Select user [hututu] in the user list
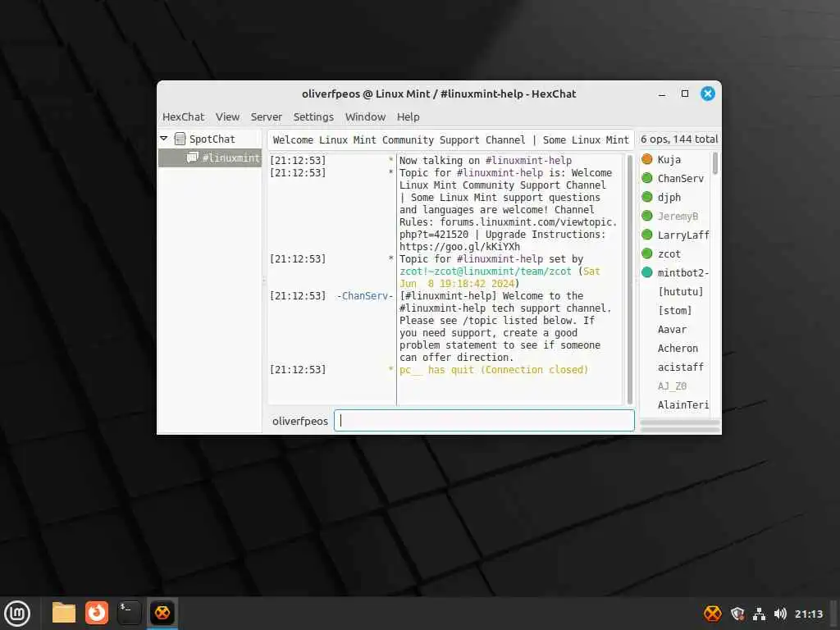 (680, 291)
